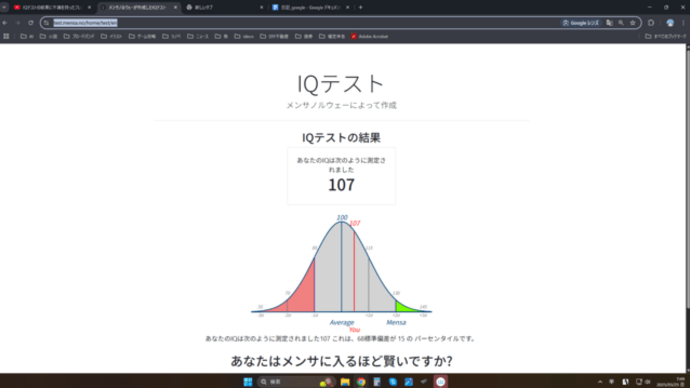Open the pink circle app on taskbar
The image size is (690, 388).
(x=440, y=381)
